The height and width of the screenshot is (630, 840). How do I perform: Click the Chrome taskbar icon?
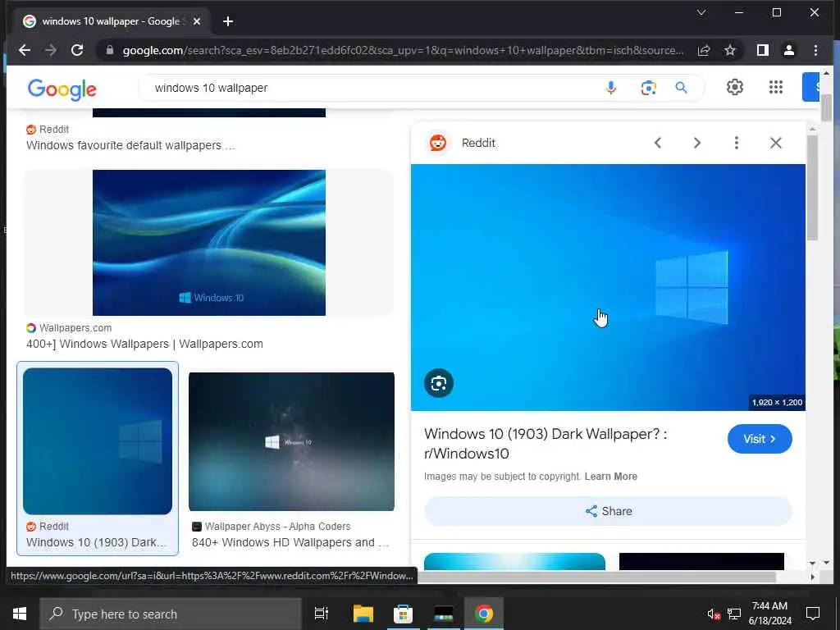pos(484,614)
